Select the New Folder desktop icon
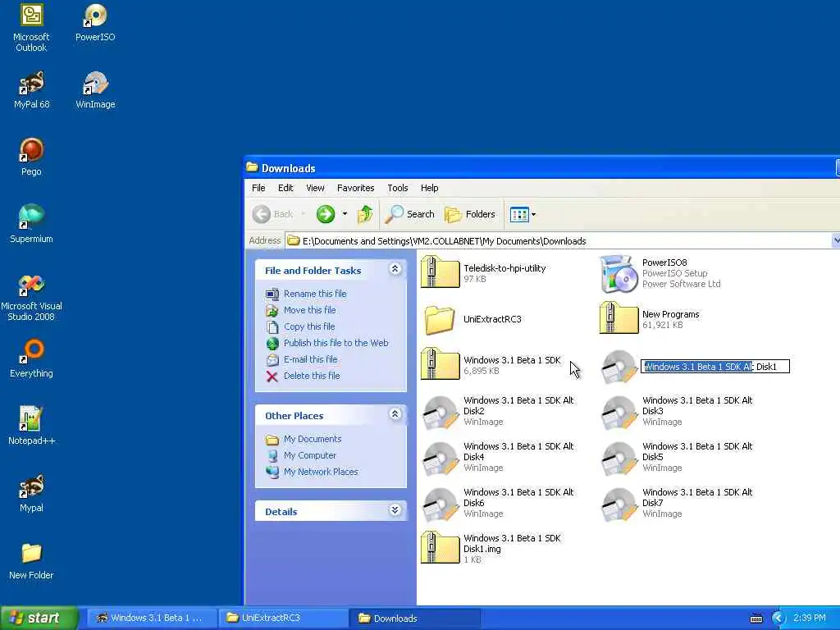This screenshot has width=840, height=630. click(x=31, y=561)
